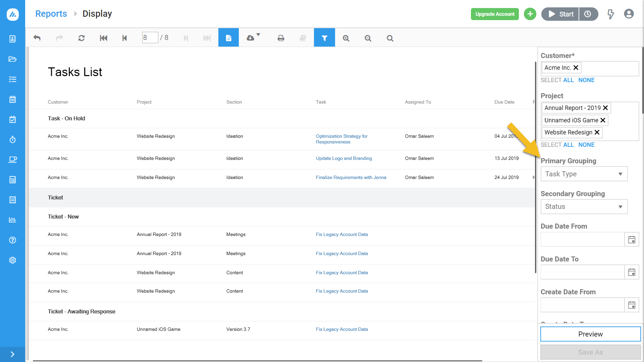Click the page number input field

pos(150,38)
